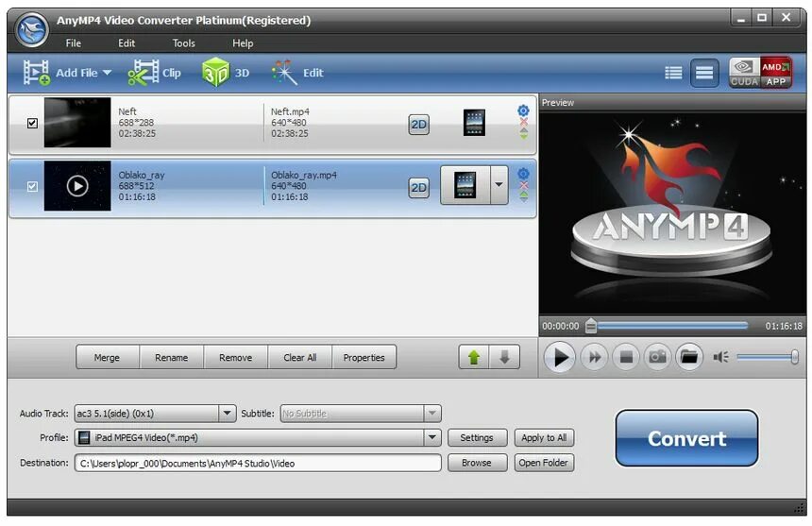Viewport: 812px width, 526px height.
Task: Stop the preview playback
Action: [x=626, y=357]
